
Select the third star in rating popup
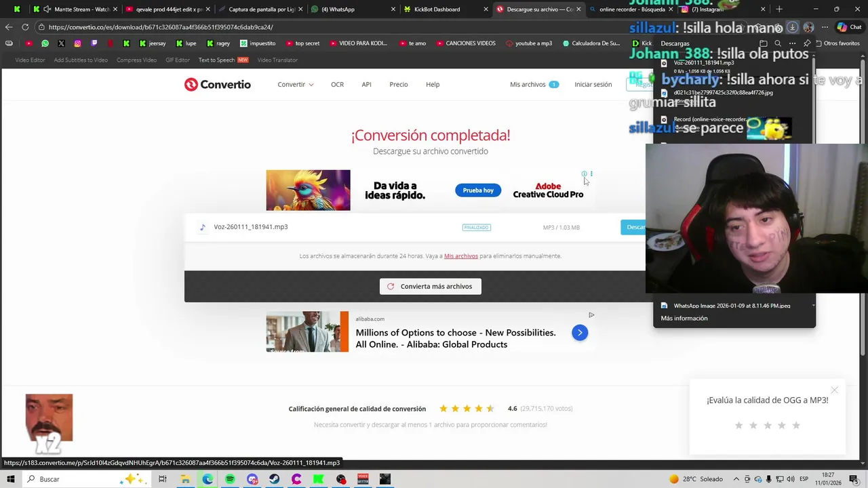768,425
